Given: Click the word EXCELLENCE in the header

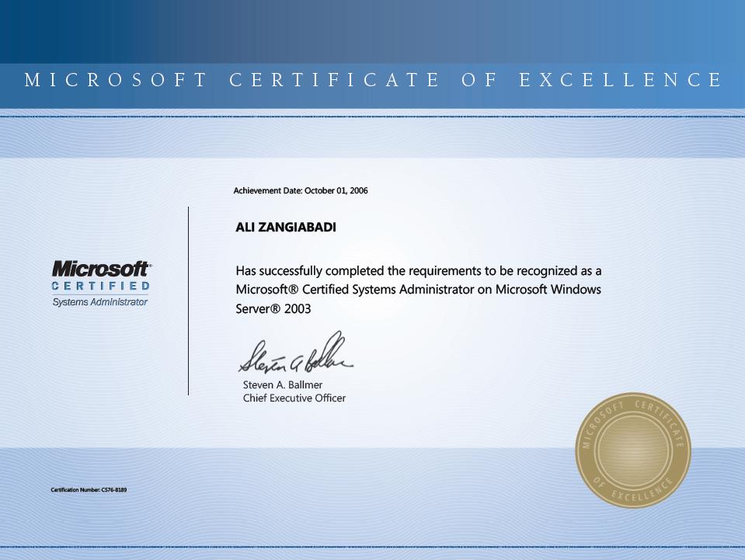Looking at the screenshot, I should point(621,80).
